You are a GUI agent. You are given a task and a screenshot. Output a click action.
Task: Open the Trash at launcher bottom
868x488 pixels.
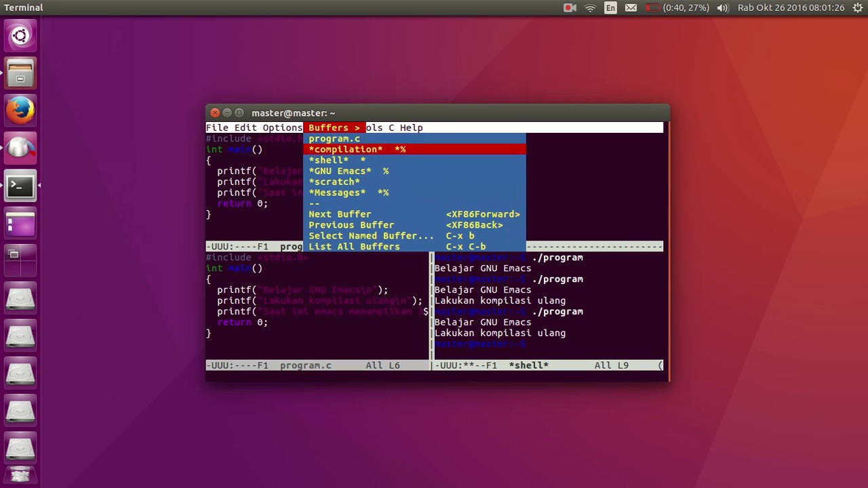click(x=20, y=476)
